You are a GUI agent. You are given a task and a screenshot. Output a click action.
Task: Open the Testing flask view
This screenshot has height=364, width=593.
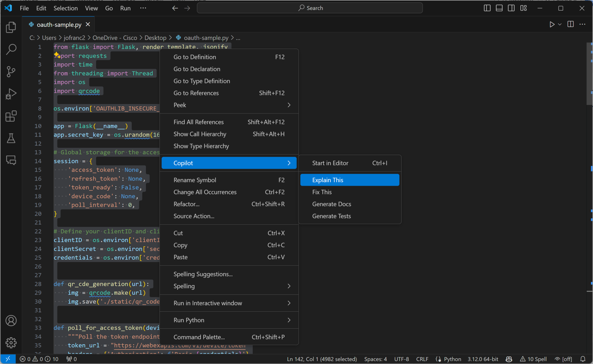(11, 138)
